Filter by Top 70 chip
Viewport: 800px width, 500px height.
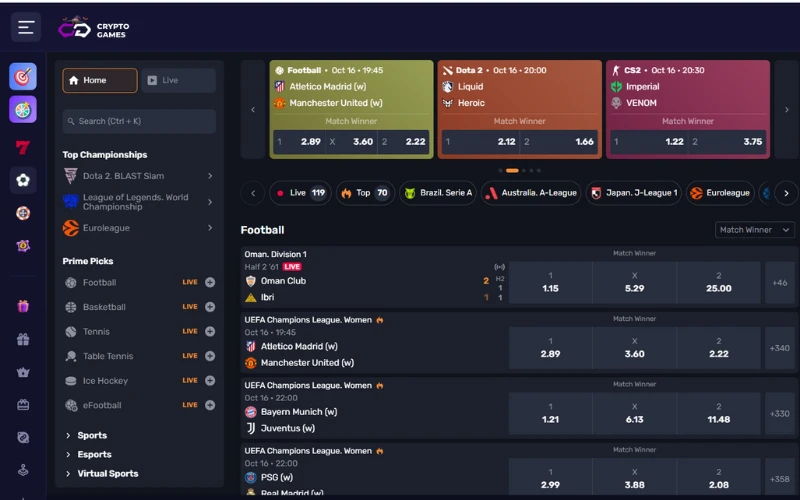(x=365, y=193)
